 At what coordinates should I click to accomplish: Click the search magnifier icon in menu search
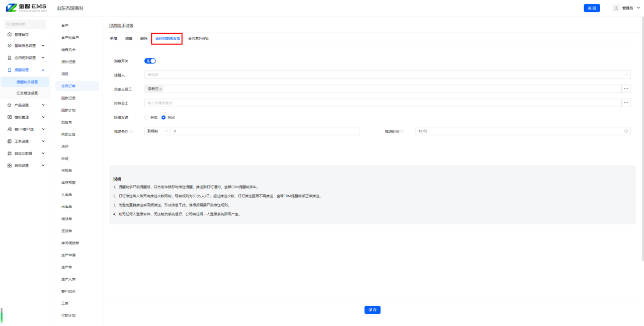click(9, 24)
